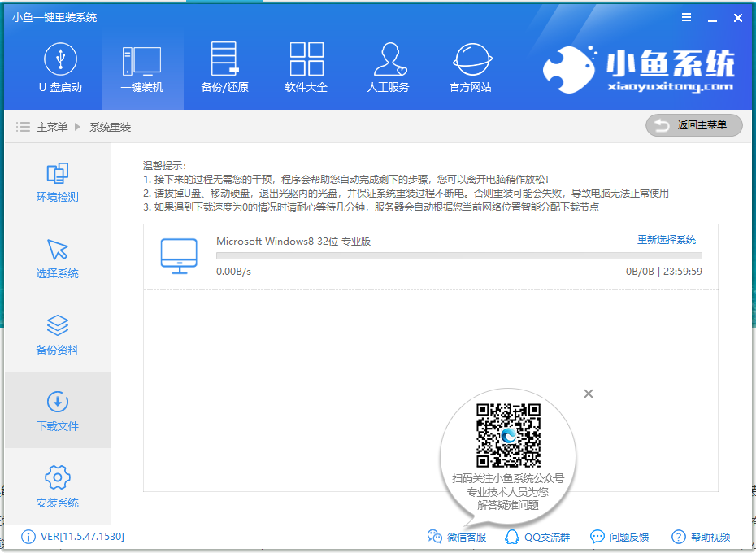Click the QQ penguin icon
Screen dimensions: 756x553
click(x=511, y=537)
